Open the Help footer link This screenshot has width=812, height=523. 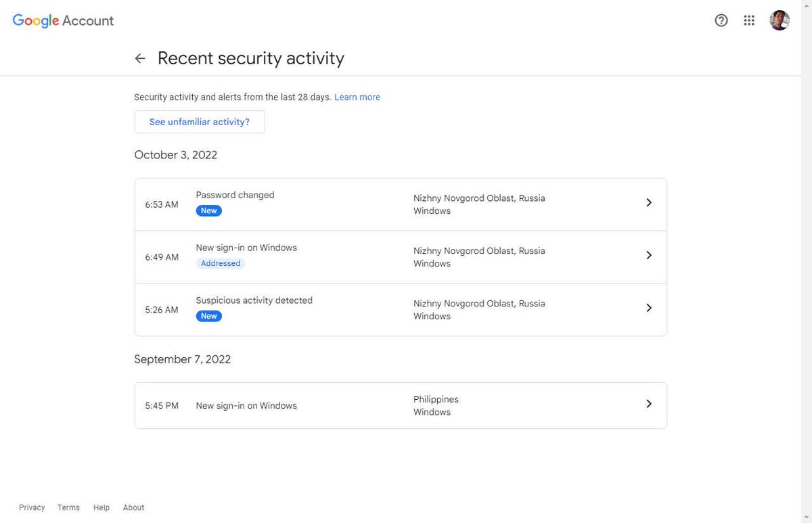(101, 507)
